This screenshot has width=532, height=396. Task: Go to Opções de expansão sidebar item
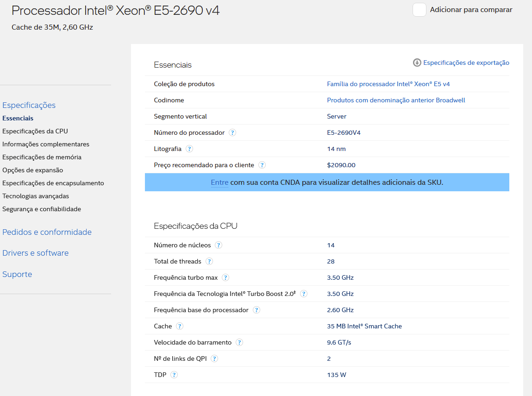[x=32, y=170]
